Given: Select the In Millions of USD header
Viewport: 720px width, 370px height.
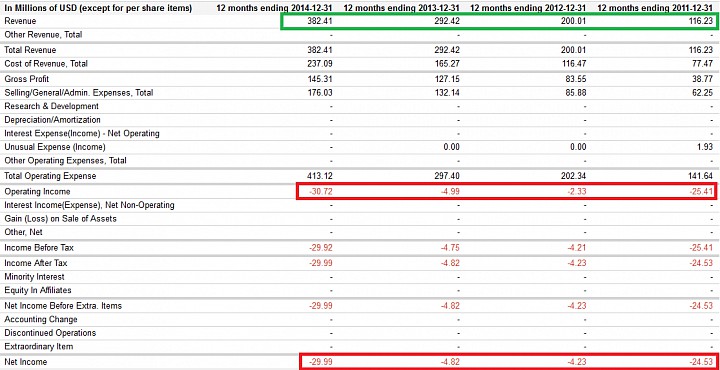Looking at the screenshot, I should pyautogui.click(x=98, y=8).
